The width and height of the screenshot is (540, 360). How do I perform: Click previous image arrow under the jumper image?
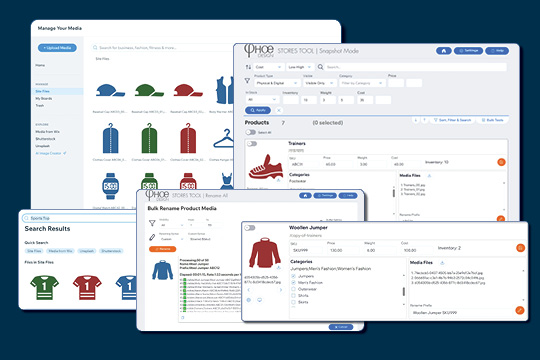pos(248,290)
